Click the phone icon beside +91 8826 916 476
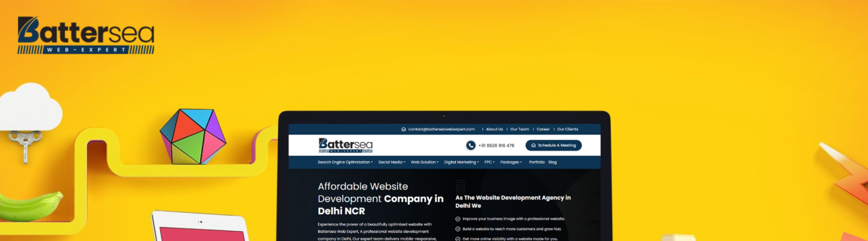 (x=471, y=145)
